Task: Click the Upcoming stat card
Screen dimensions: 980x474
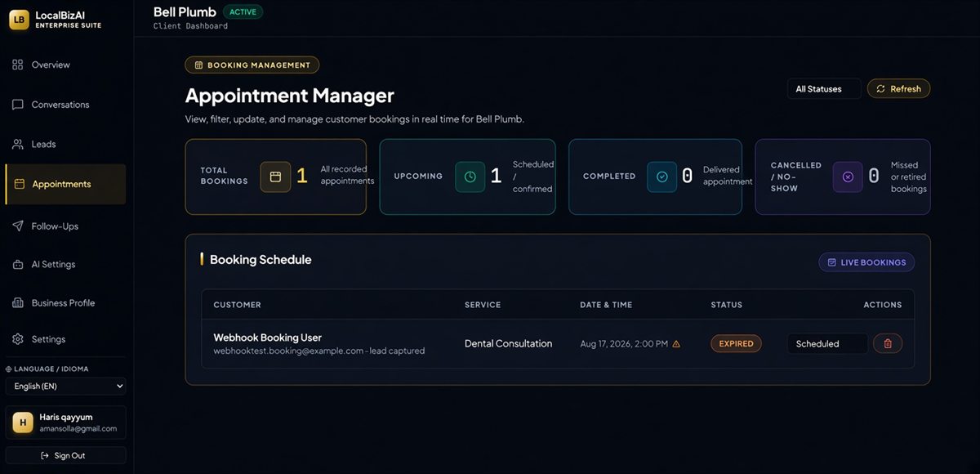Action: coord(467,177)
